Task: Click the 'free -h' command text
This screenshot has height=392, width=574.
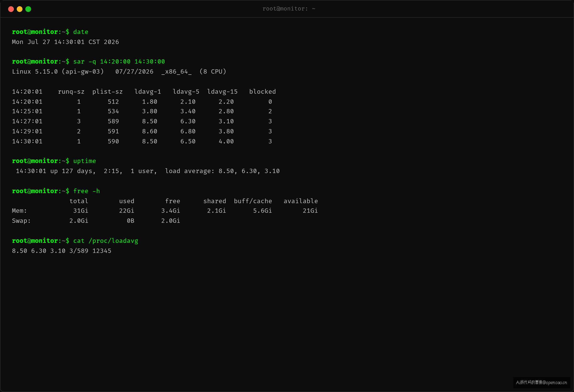Action: pos(86,191)
